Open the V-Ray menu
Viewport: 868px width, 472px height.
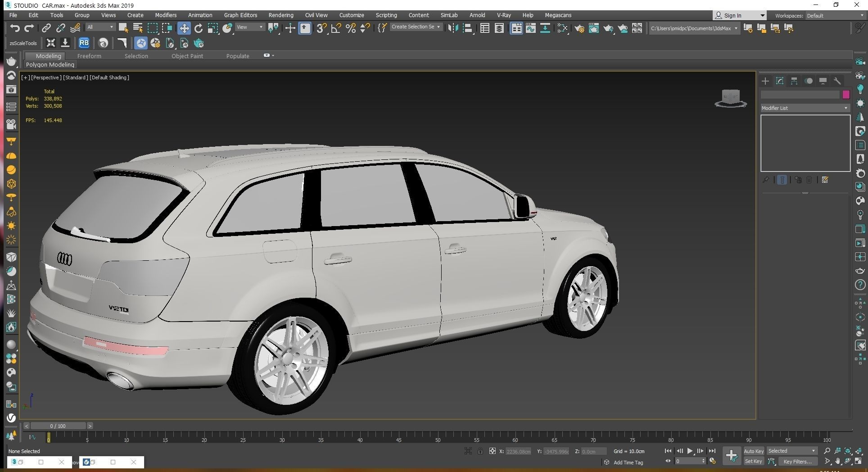[x=504, y=15]
